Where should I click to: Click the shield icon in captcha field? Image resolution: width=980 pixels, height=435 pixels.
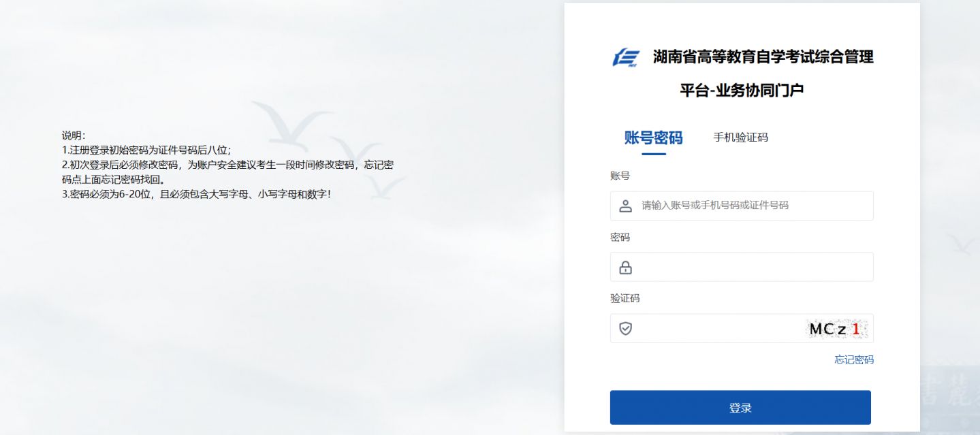click(x=625, y=328)
